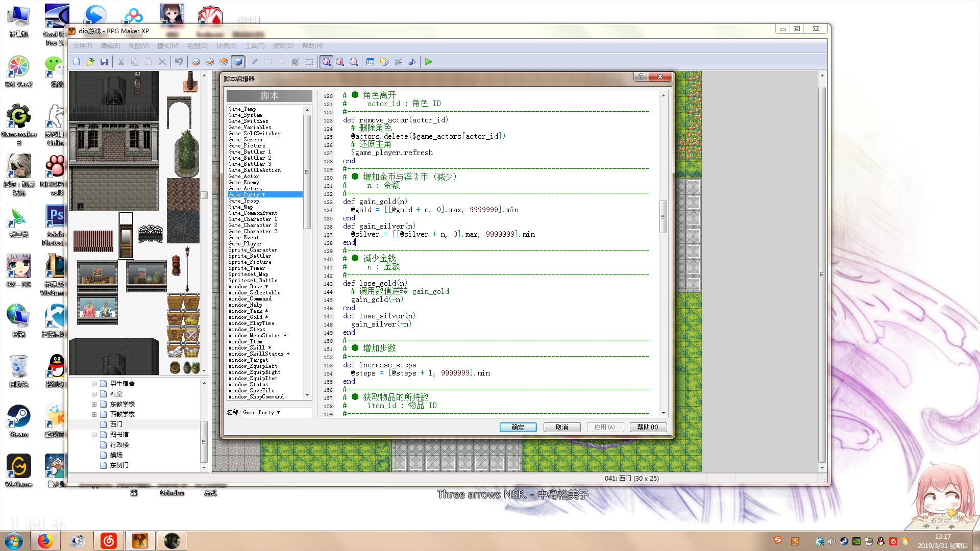
Task: Create a new project with toolbar icon
Action: 77,62
